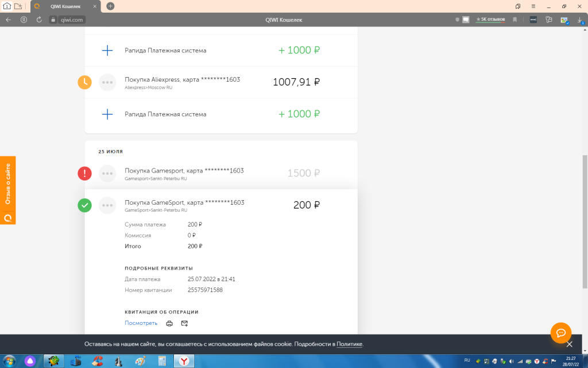The width and height of the screenshot is (588, 368).
Task: Open Yandex browser bookmarks panel icon
Action: [518, 6]
